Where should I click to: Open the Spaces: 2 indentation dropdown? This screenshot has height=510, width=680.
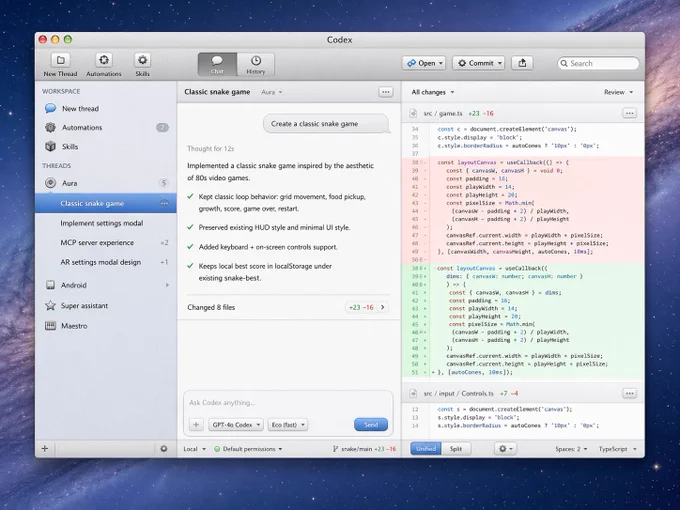(x=571, y=449)
